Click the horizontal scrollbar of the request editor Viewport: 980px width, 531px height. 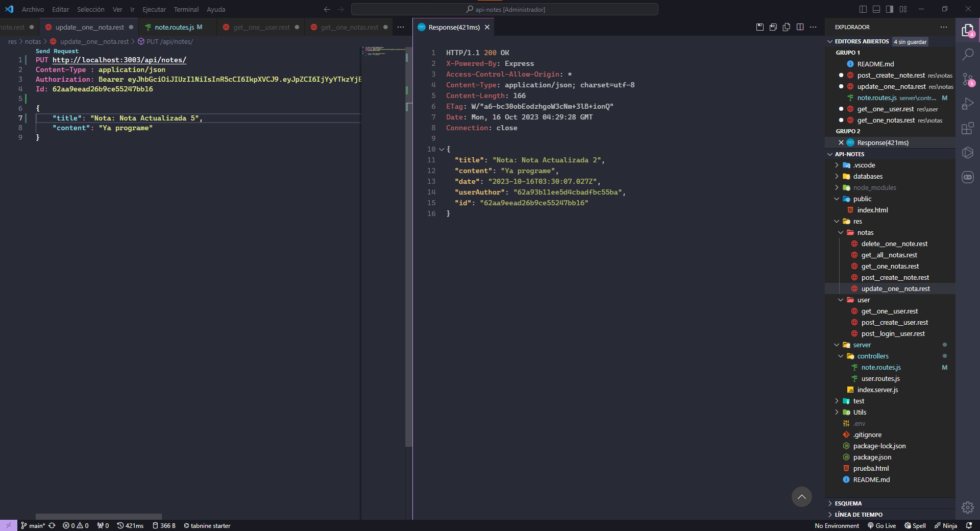point(99,517)
